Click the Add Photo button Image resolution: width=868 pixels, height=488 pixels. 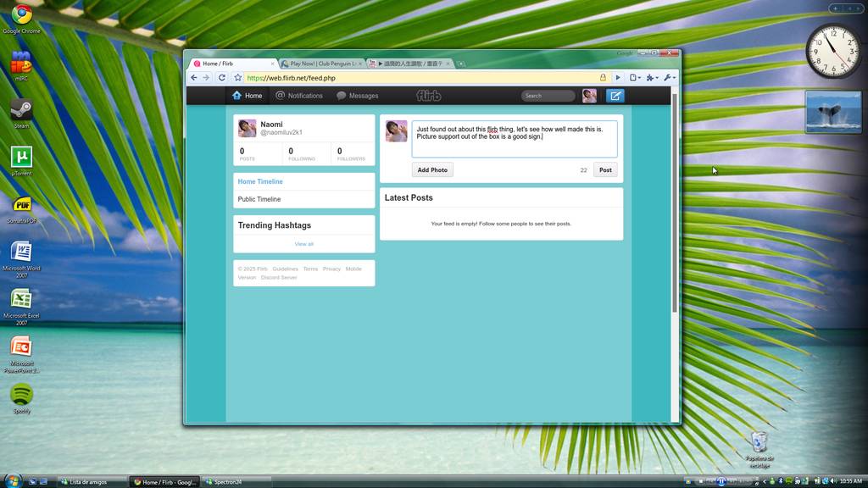tap(432, 169)
